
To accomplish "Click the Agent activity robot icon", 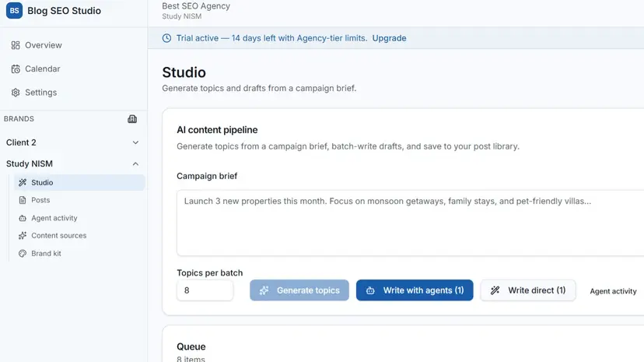I will [23, 218].
